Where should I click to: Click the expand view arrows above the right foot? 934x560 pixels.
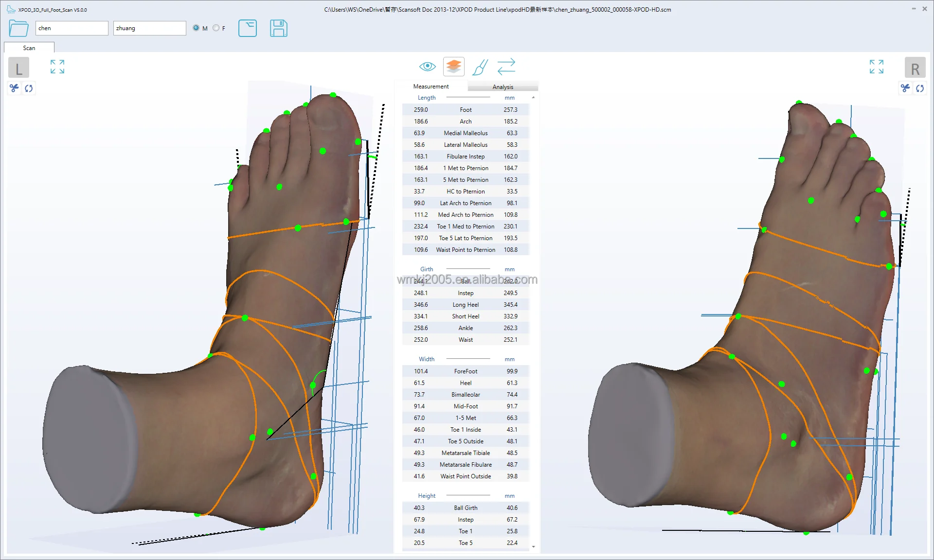click(876, 67)
